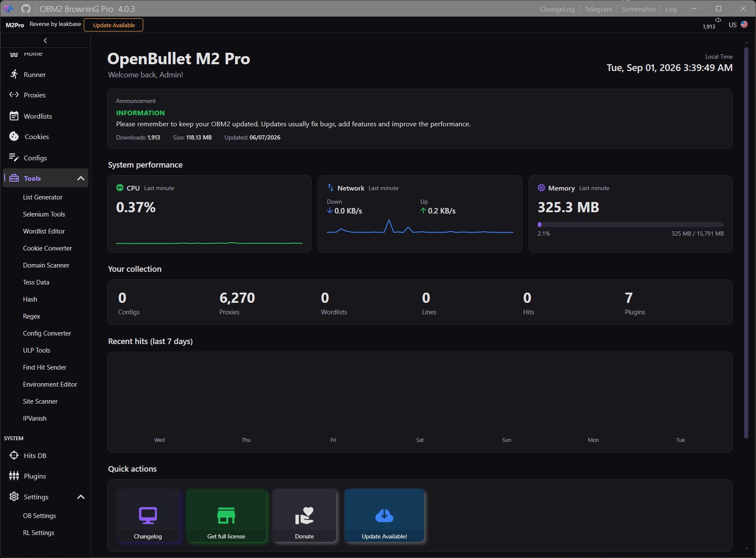This screenshot has width=756, height=558.
Task: Click the Donate hand-heart icon
Action: (x=304, y=515)
